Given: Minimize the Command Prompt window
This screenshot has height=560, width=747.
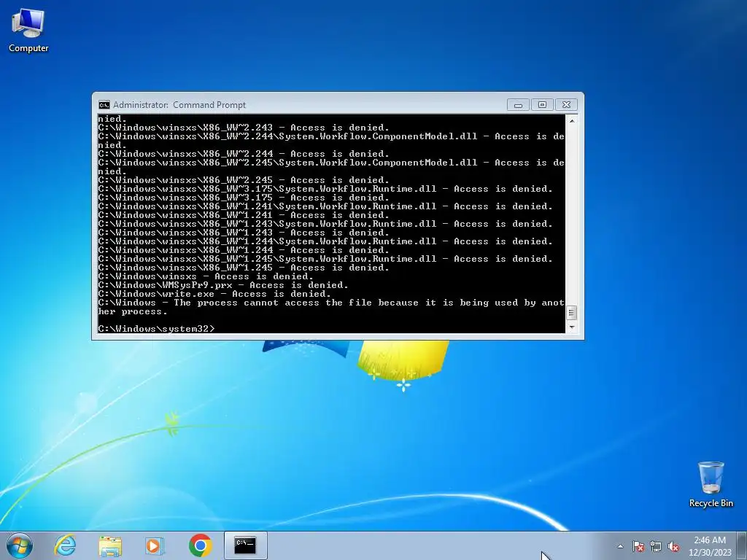Looking at the screenshot, I should 518,105.
